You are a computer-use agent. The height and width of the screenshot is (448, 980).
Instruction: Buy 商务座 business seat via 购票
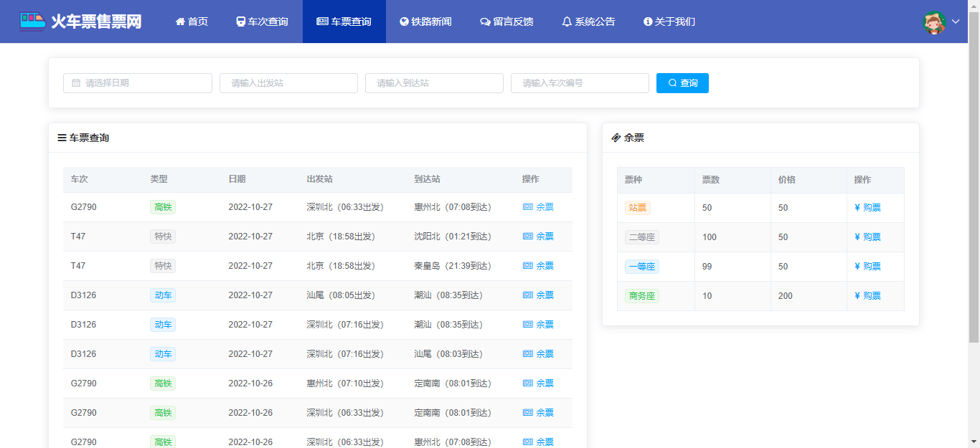[x=867, y=296]
